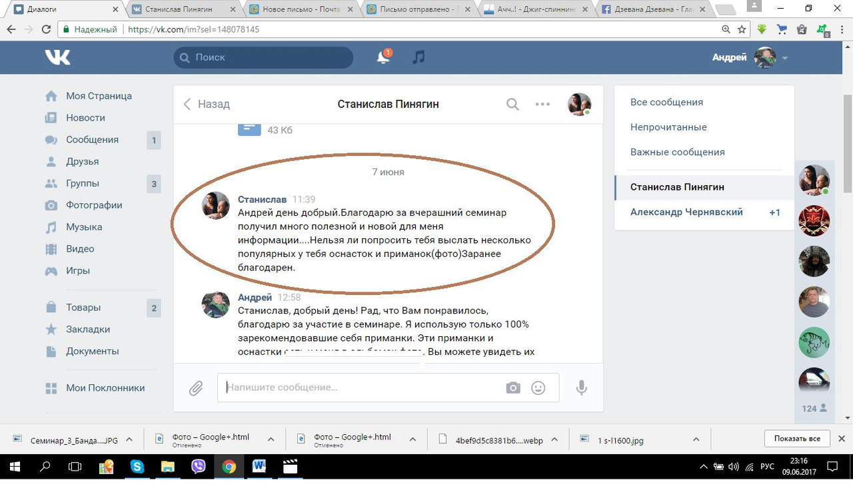
Task: Search the conversation with the magnifier icon
Action: pos(512,104)
